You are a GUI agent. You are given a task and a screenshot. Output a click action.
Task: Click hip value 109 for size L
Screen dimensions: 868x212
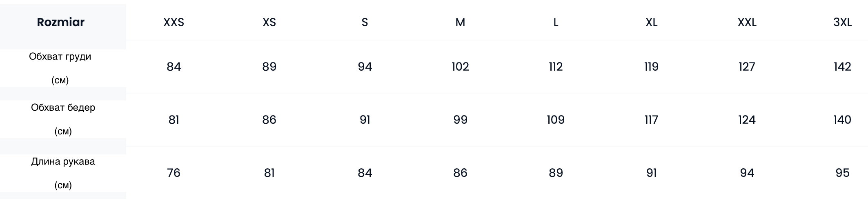click(556, 120)
